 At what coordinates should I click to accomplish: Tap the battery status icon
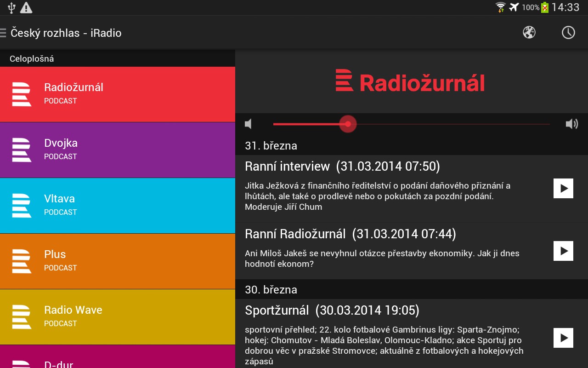(545, 7)
